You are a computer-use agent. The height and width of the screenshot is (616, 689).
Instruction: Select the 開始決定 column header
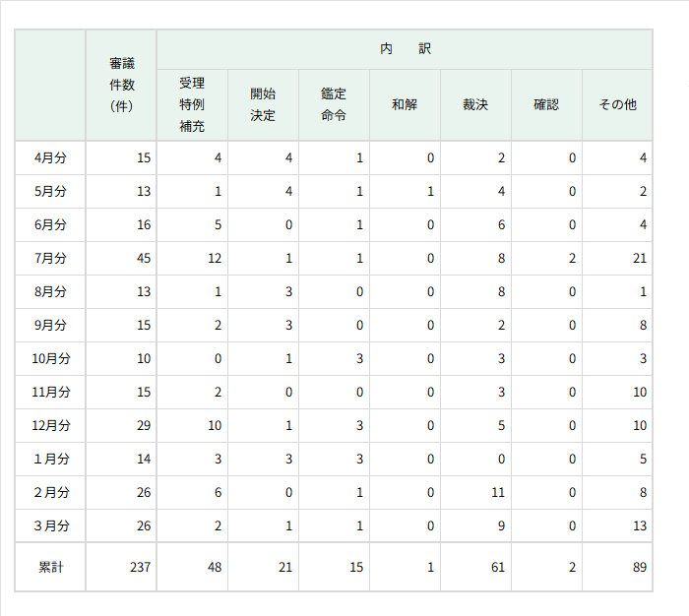(x=263, y=104)
